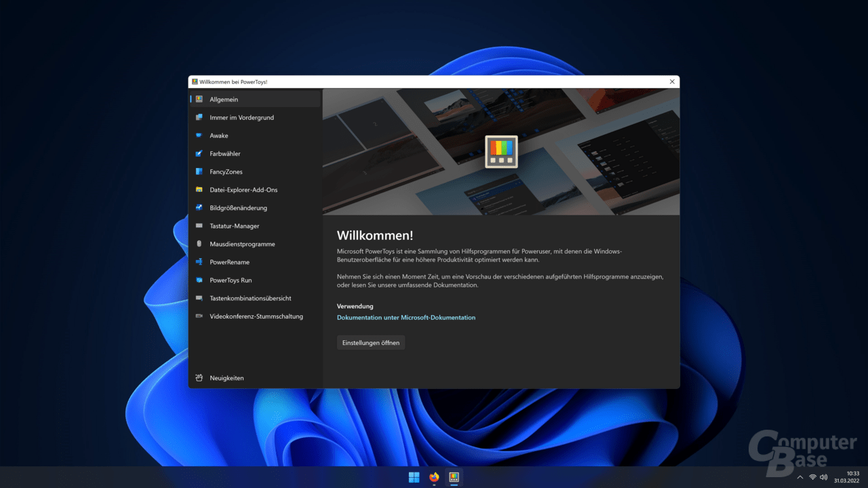Click the Einstellungen öffnen button
The height and width of the screenshot is (488, 868).
point(371,343)
